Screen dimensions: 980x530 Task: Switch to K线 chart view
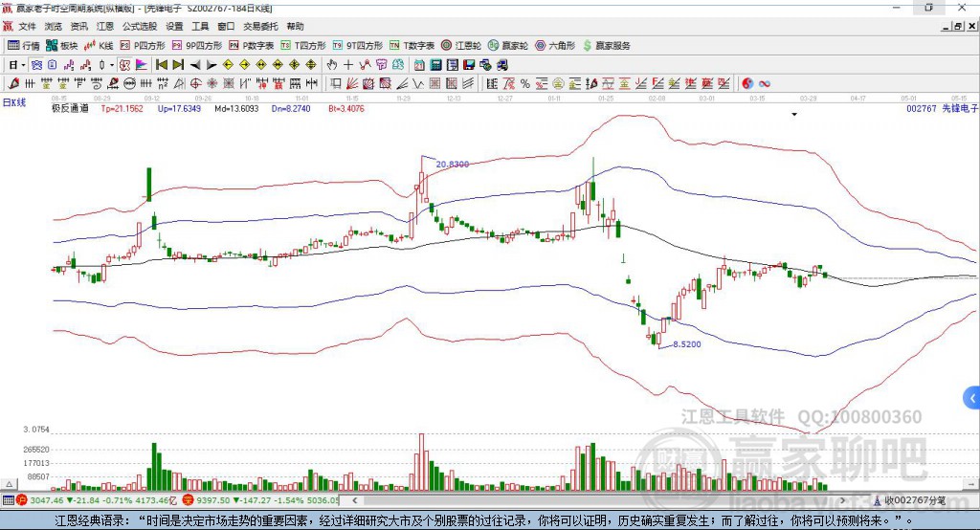coord(99,46)
